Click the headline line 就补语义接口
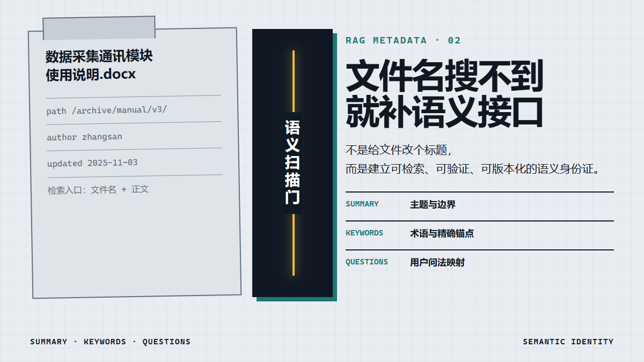This screenshot has width=644, height=362. point(444,112)
